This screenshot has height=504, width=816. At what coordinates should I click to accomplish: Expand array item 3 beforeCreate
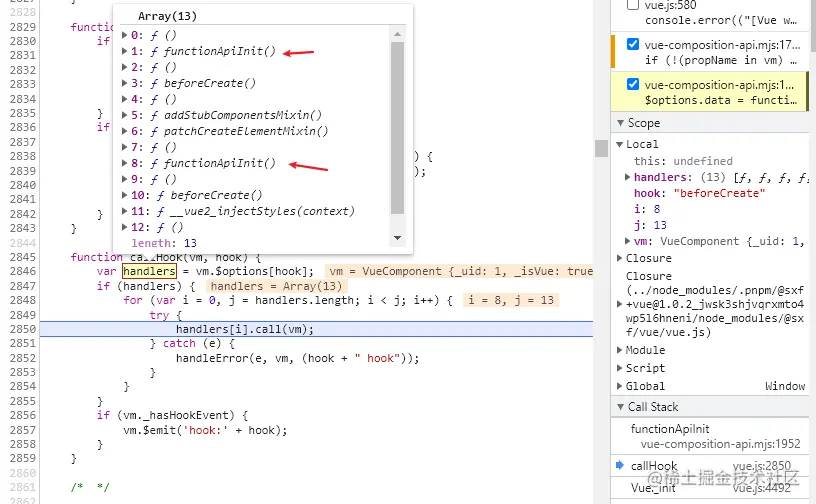[x=124, y=83]
